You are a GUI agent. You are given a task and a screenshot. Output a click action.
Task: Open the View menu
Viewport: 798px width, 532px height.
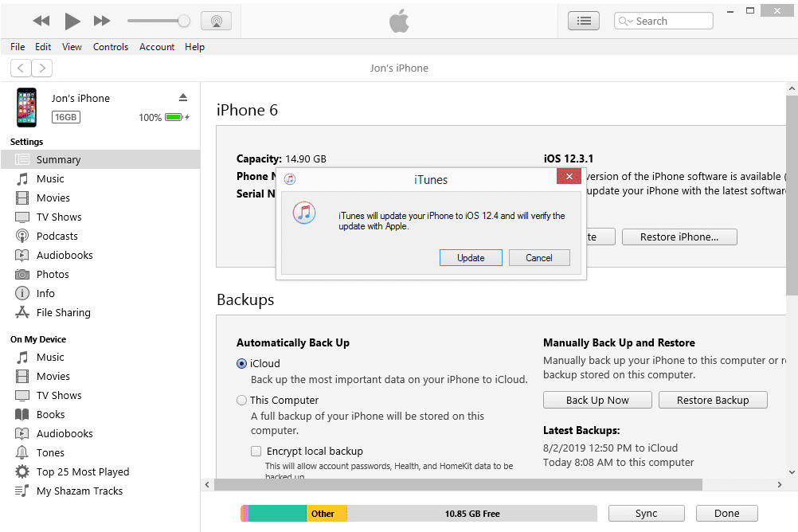[x=72, y=47]
